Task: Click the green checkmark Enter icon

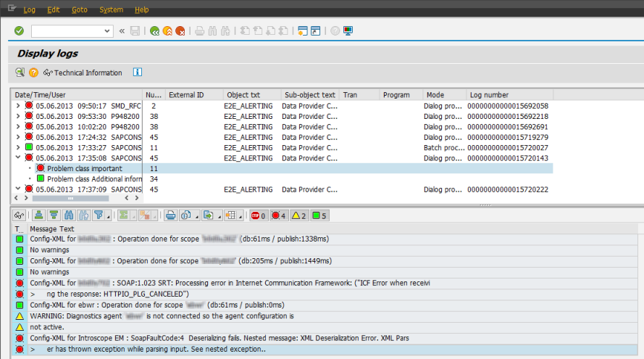Action: (x=19, y=31)
